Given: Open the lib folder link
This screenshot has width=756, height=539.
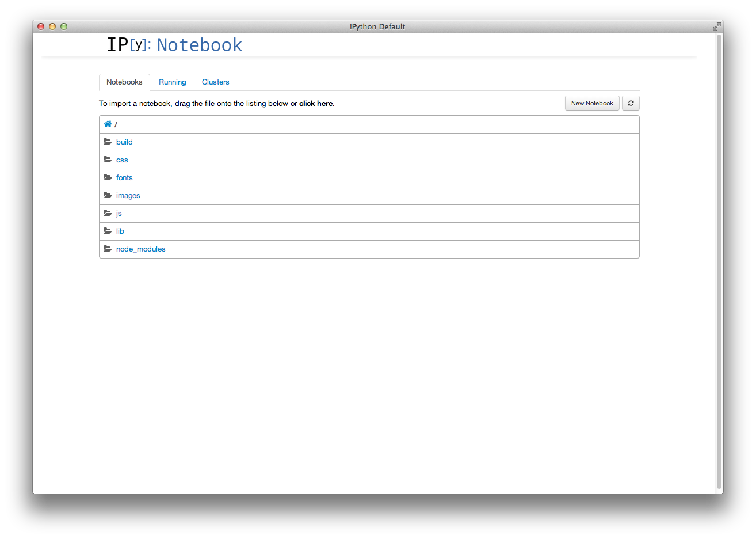Looking at the screenshot, I should pos(120,231).
